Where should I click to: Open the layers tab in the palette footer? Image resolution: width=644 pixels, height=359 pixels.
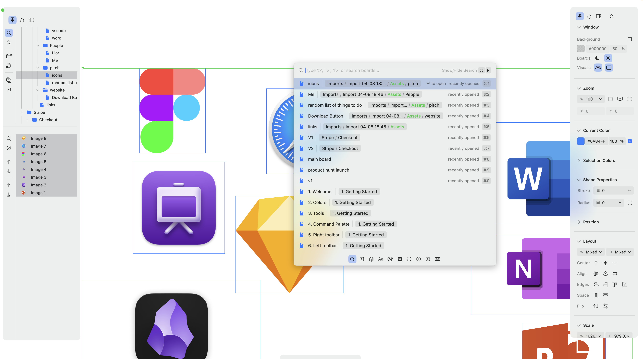click(x=371, y=259)
